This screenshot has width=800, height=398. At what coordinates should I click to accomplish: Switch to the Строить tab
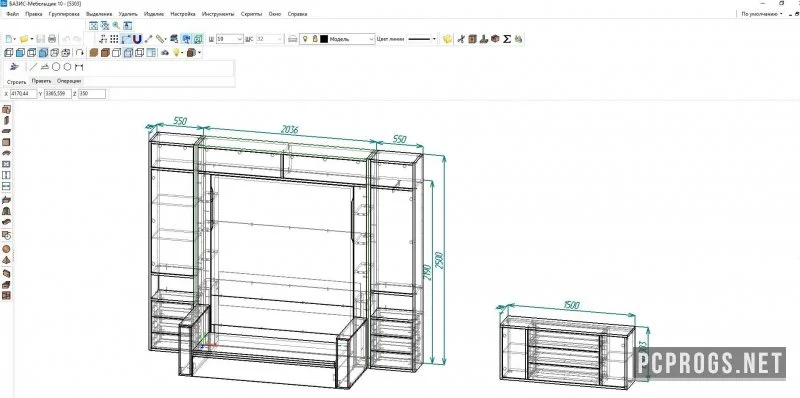pos(17,82)
